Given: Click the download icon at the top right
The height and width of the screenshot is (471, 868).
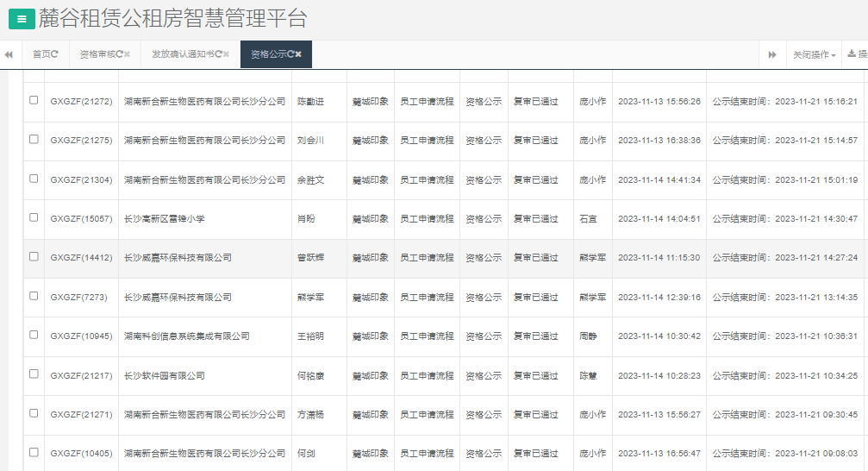Looking at the screenshot, I should point(852,54).
